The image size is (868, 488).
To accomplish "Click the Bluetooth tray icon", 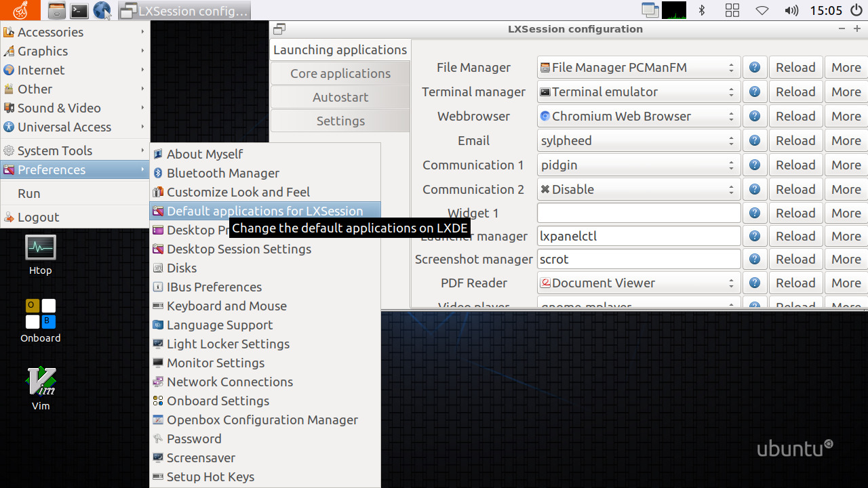I will tap(703, 10).
